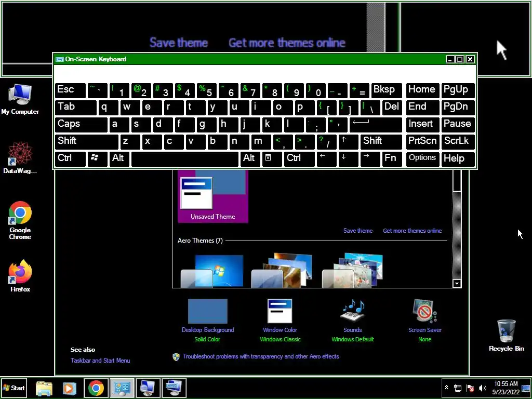Select the Unsaved Theme thumbnail
Screen dimensions: 532x399
[212, 196]
